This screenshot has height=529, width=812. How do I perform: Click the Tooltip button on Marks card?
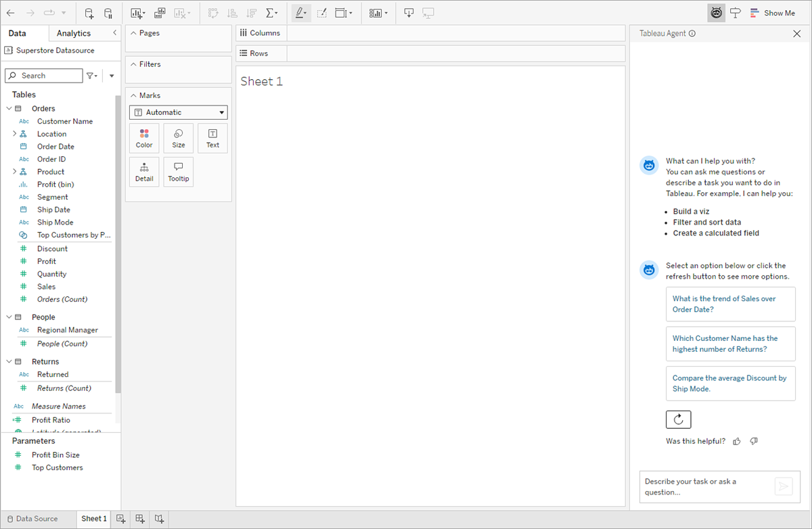coord(179,172)
